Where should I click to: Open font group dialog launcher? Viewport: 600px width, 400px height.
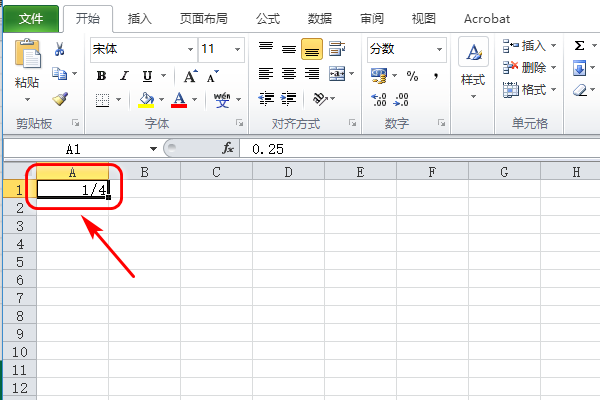[x=240, y=123]
